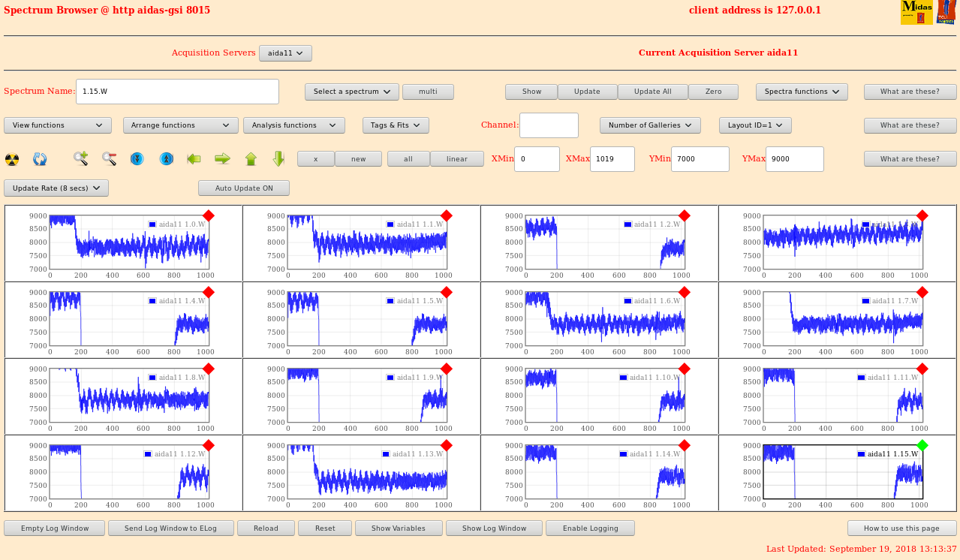This screenshot has width=960, height=560.
Task: Click green diamond marker on aida11 1.15.W
Action: [922, 445]
